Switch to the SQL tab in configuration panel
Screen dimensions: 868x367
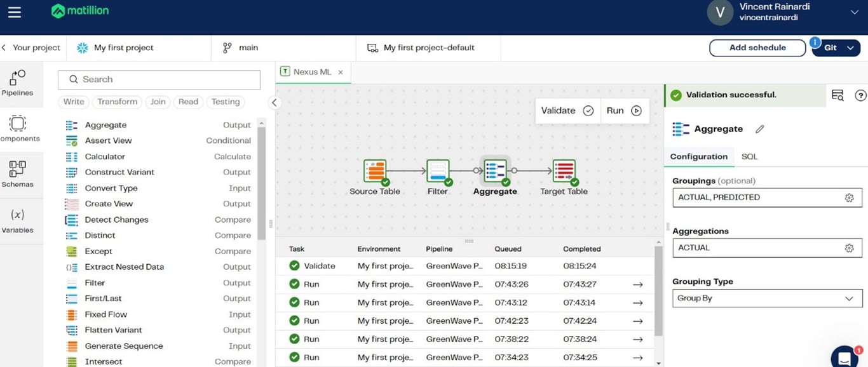749,156
